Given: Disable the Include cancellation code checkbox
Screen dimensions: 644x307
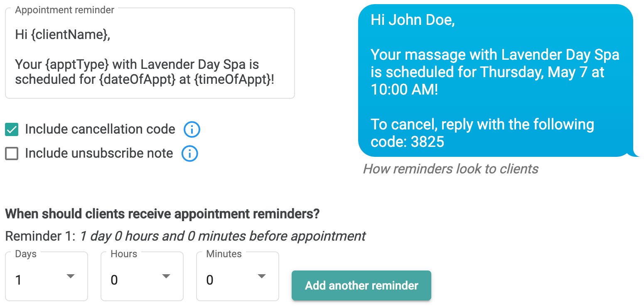Looking at the screenshot, I should 11,129.
